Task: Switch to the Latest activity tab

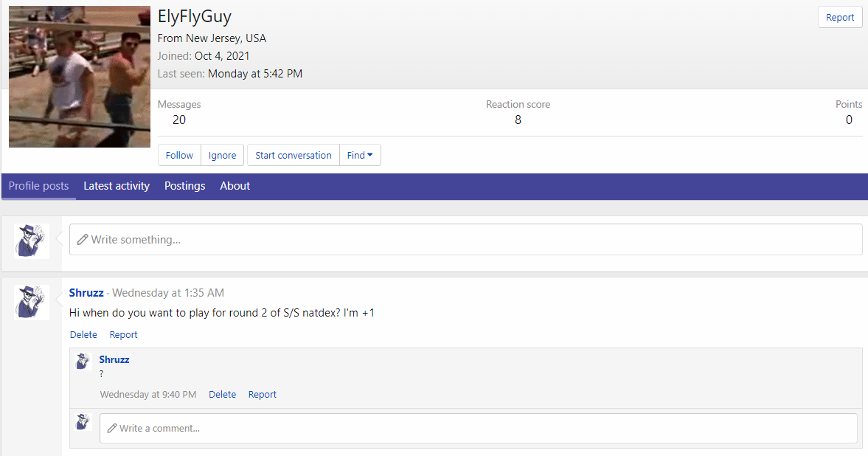Action: point(117,186)
